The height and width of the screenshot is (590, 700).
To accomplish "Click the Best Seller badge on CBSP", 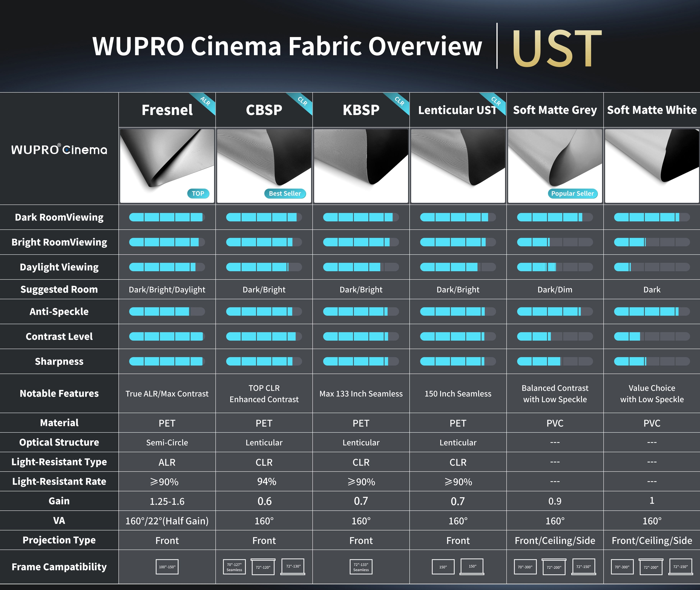I will click(x=285, y=193).
